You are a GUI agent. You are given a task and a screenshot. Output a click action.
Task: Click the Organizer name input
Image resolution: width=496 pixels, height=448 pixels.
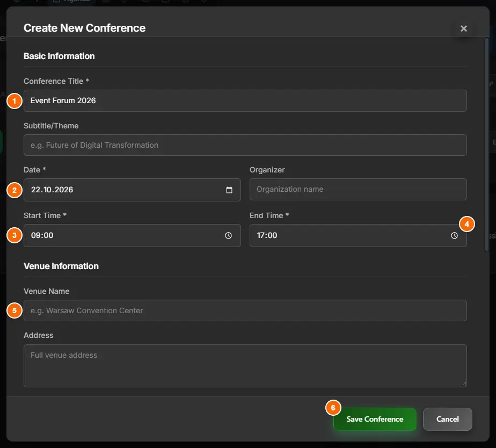(x=358, y=189)
